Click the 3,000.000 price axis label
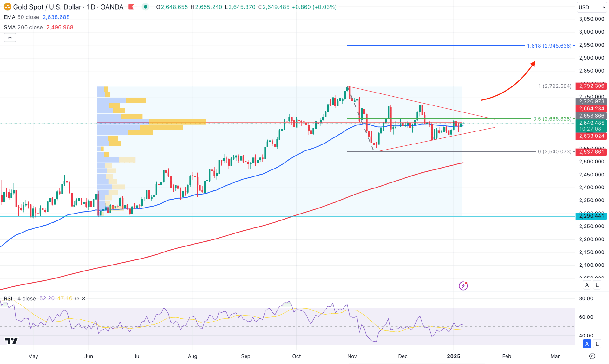This screenshot has width=609, height=364. pyautogui.click(x=592, y=32)
